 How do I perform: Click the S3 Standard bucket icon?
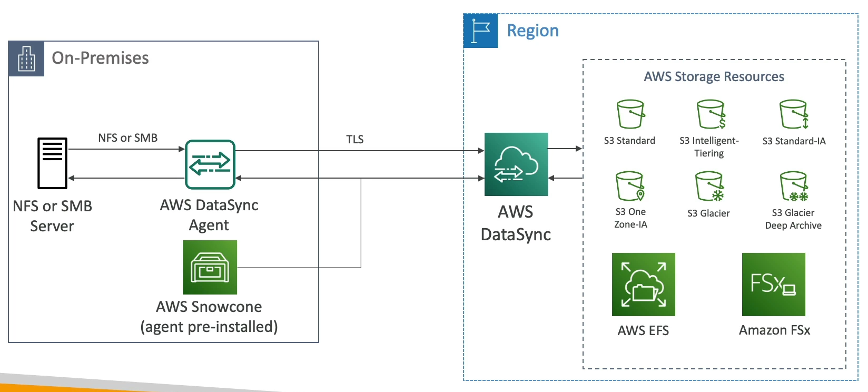630,114
